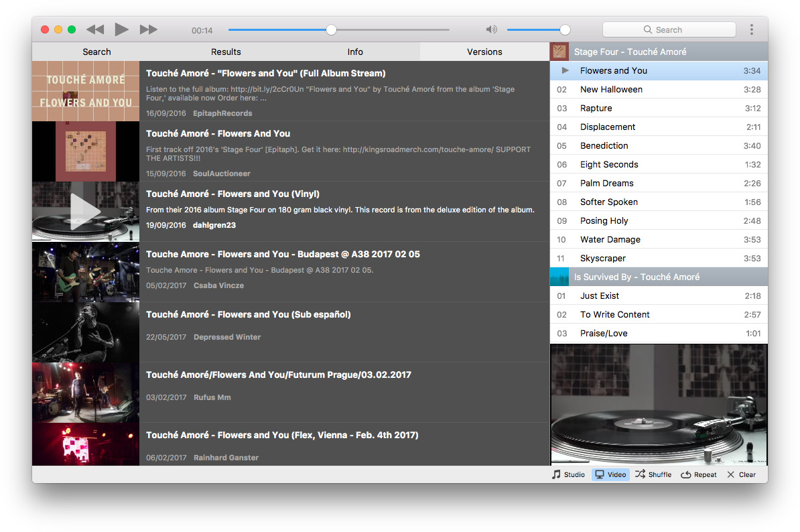
Task: Select track Skyscraper
Action: point(659,258)
